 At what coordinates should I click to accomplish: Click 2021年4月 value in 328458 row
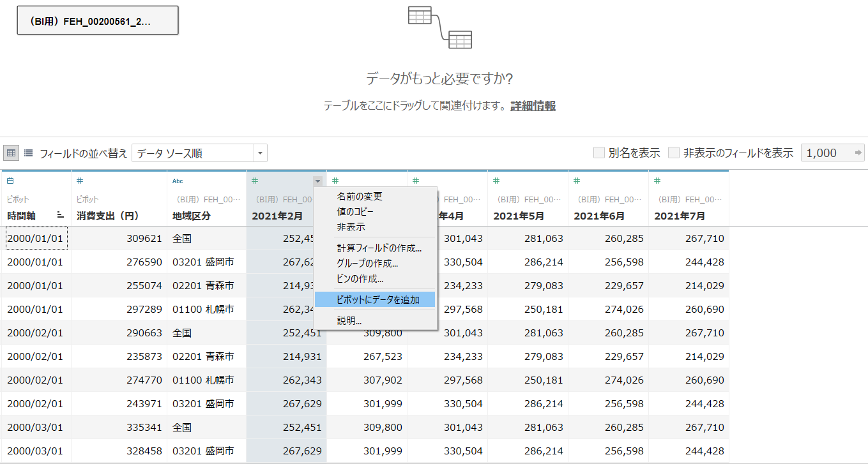point(463,451)
